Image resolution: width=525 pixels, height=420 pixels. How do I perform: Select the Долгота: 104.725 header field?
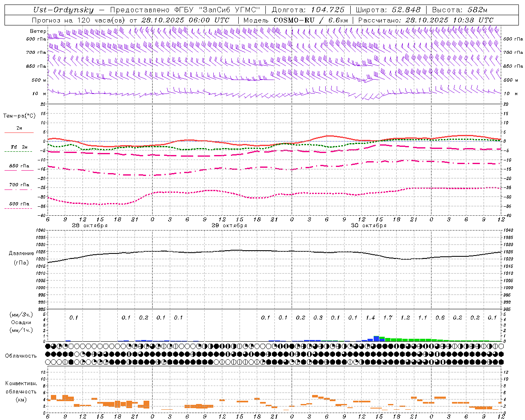(x=308, y=10)
